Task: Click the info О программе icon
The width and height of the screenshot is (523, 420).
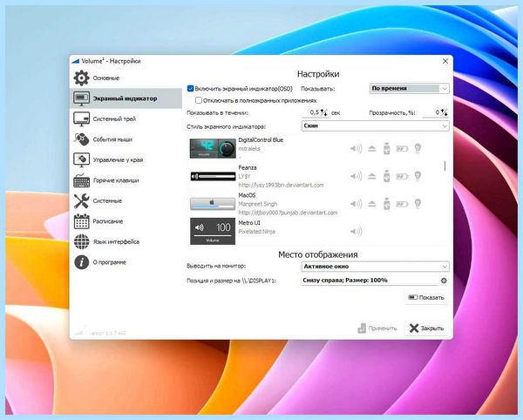Action: (81, 262)
